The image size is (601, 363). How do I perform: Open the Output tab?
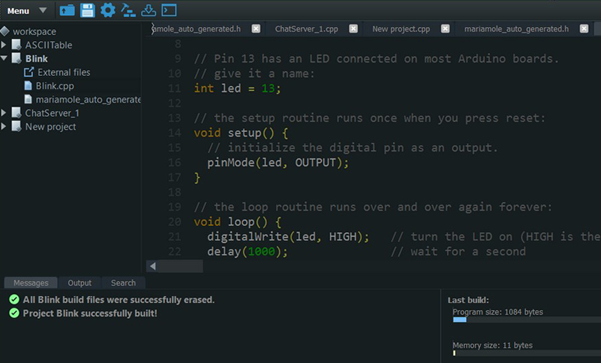[x=79, y=283]
